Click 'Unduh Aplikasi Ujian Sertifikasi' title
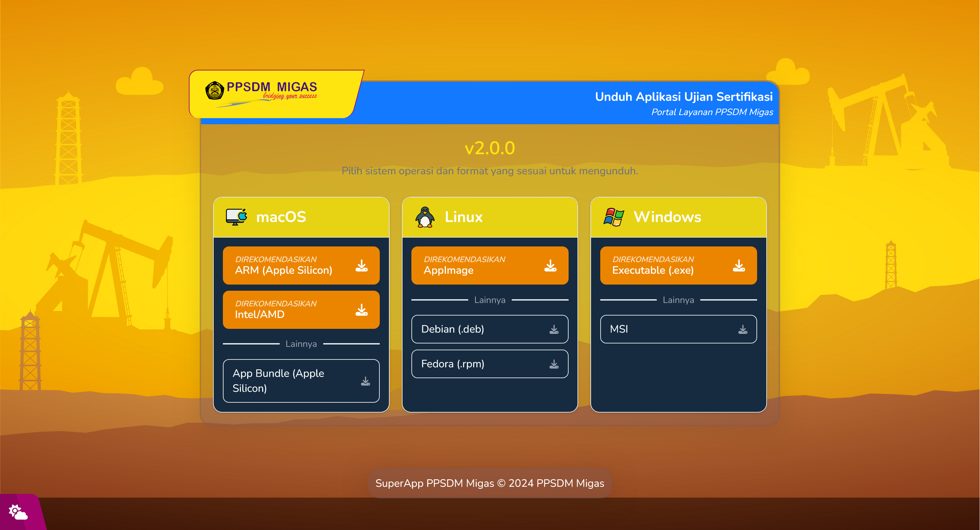This screenshot has height=530, width=980. (x=684, y=97)
